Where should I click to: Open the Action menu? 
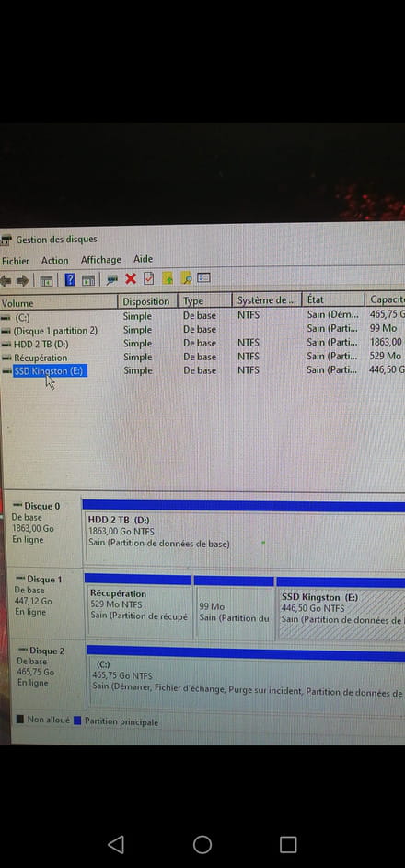pyautogui.click(x=55, y=260)
